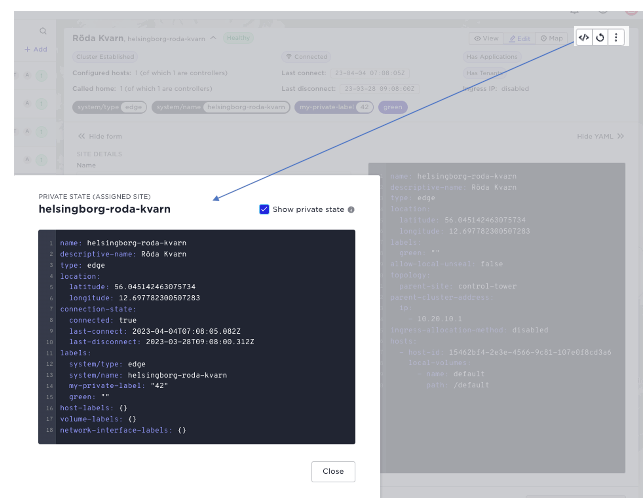Click the last-disconnect line in code editor
Viewport: 643px width, 500px height.
click(162, 342)
